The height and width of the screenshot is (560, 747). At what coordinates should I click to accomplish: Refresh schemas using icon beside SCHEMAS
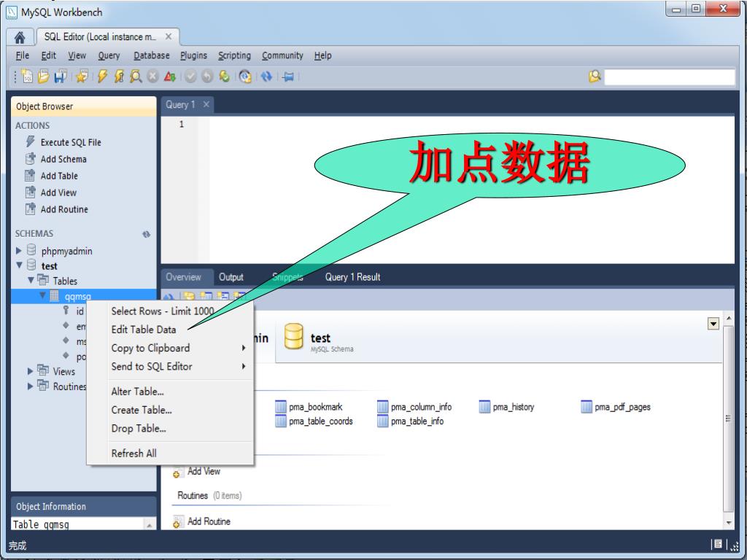click(146, 234)
